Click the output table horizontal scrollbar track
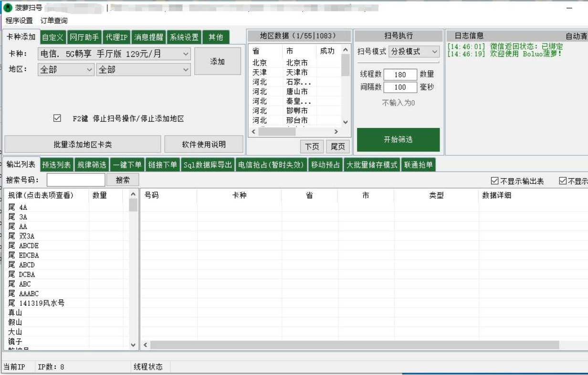 coord(354,345)
